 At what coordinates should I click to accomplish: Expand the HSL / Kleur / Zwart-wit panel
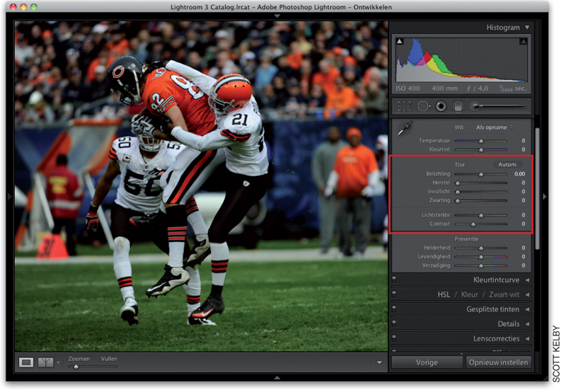527,294
